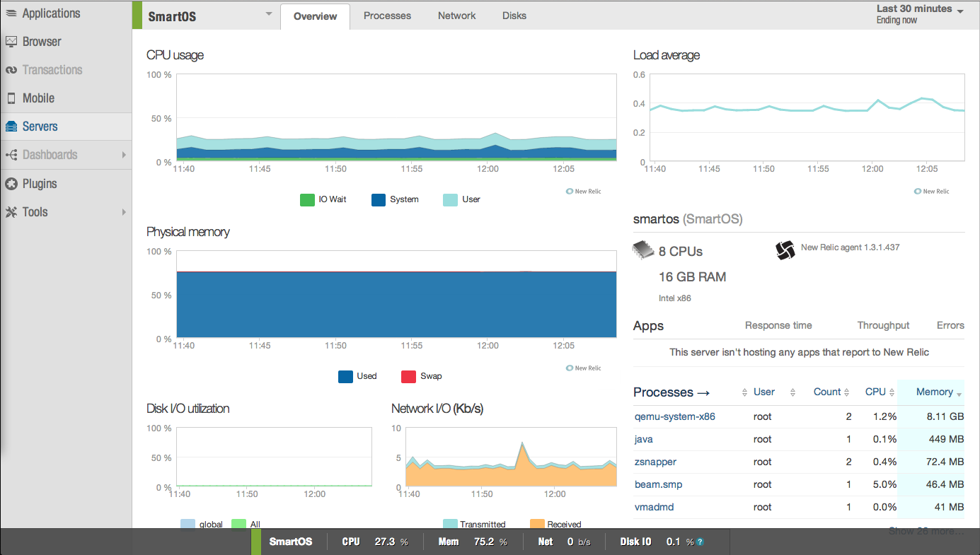Switch to the Overview tab
This screenshot has width=980, height=555.
[315, 16]
